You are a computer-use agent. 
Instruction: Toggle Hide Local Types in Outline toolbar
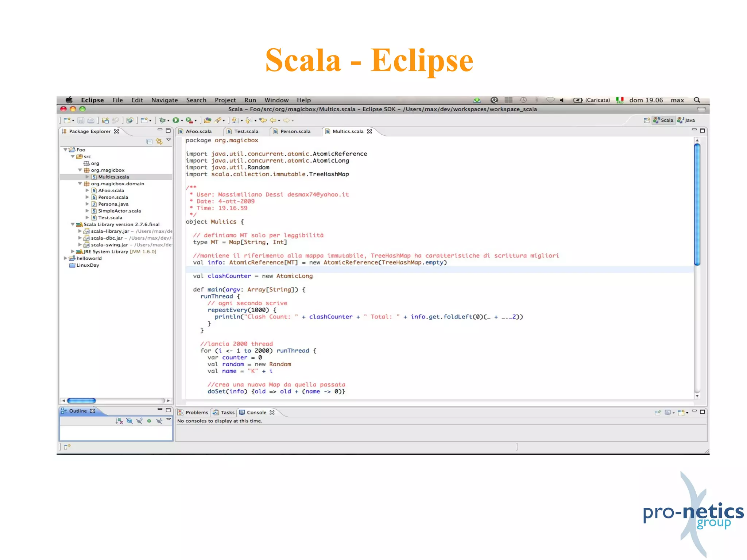pos(159,421)
